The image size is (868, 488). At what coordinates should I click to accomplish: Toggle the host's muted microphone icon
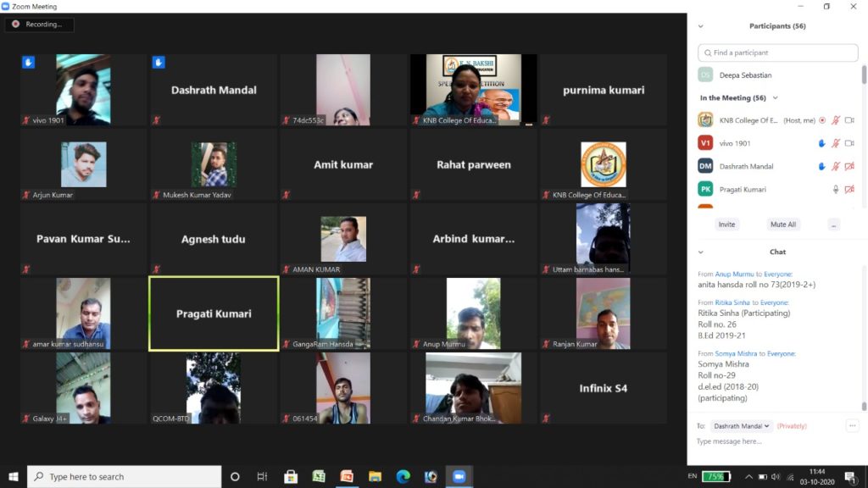click(836, 120)
